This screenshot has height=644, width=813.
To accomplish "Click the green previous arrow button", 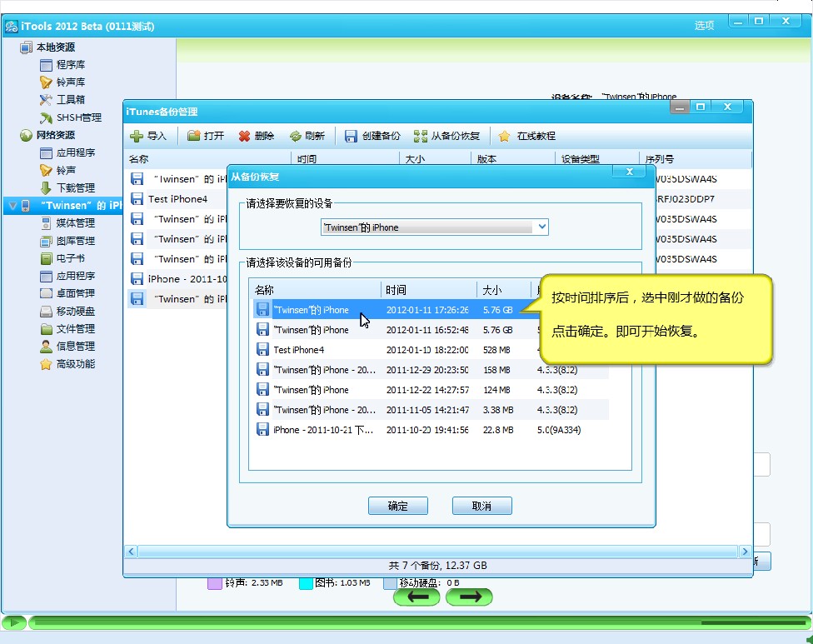I will coord(416,597).
